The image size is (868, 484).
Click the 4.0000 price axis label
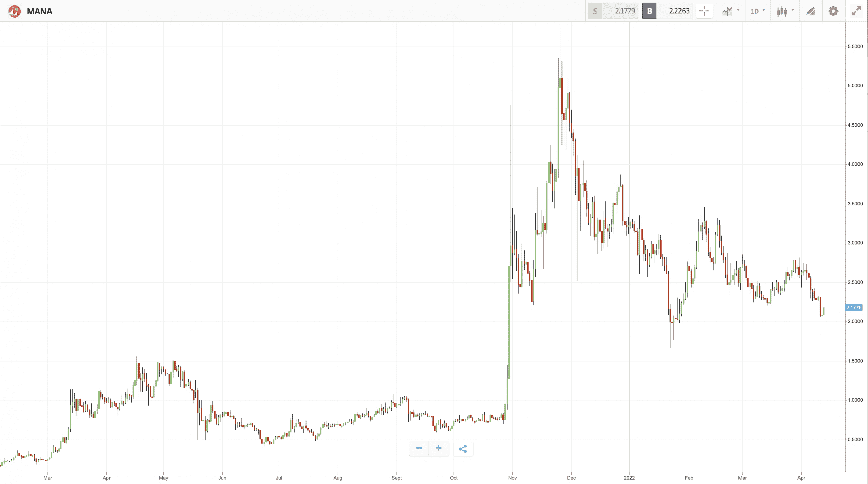coord(855,164)
